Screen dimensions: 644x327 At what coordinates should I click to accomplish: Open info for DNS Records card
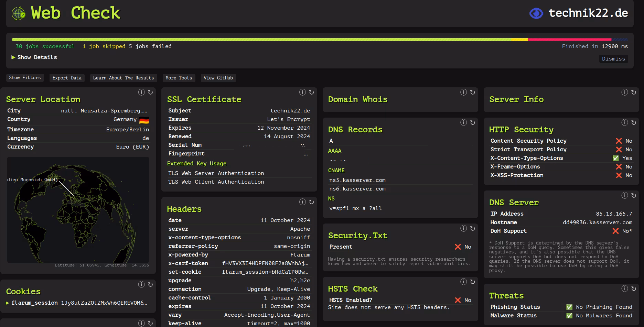463,122
